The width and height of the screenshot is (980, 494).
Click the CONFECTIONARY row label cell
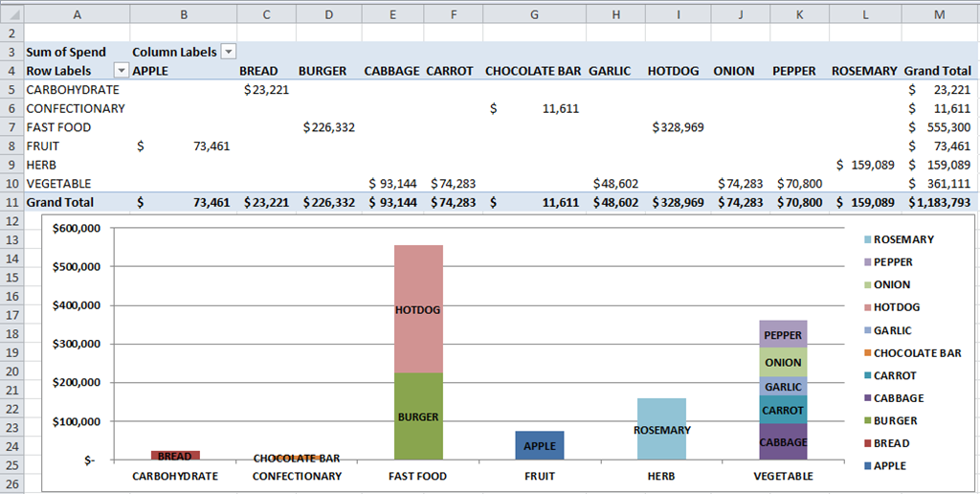tap(77, 108)
